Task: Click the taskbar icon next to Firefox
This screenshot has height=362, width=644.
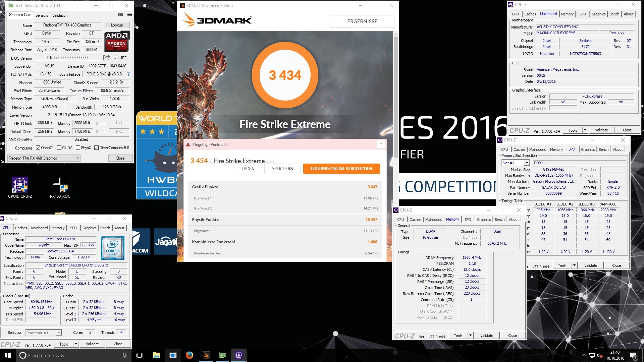Action: [173, 355]
